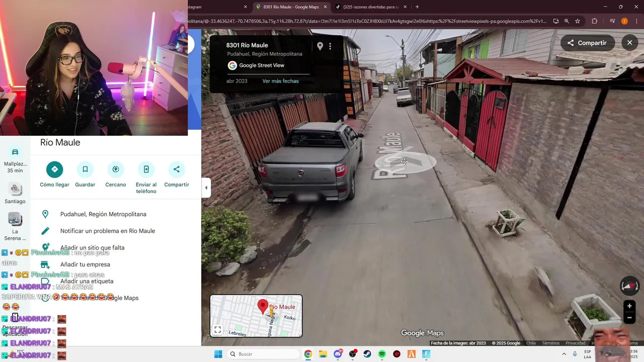
Task: Open OBS Studio from the taskbar
Action: [x=352, y=354]
